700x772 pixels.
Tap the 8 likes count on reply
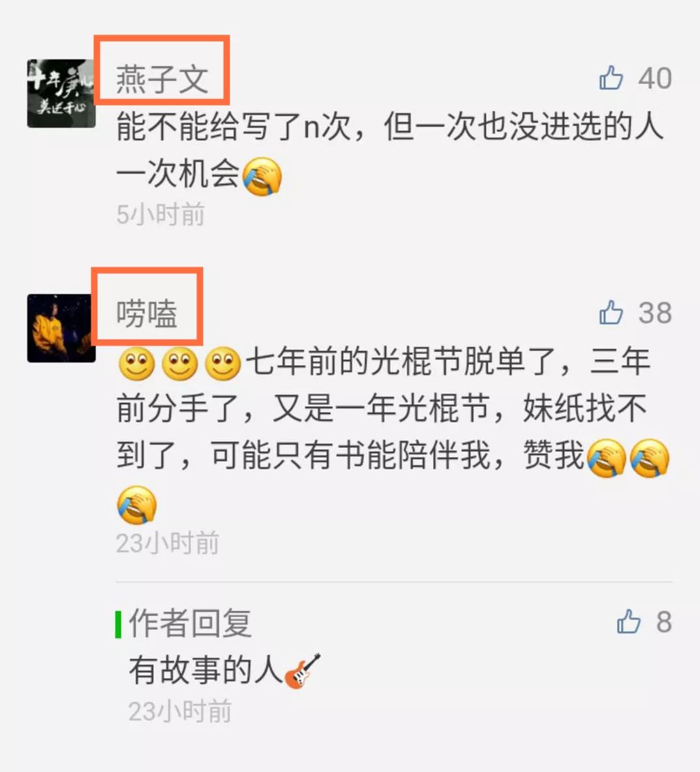664,622
